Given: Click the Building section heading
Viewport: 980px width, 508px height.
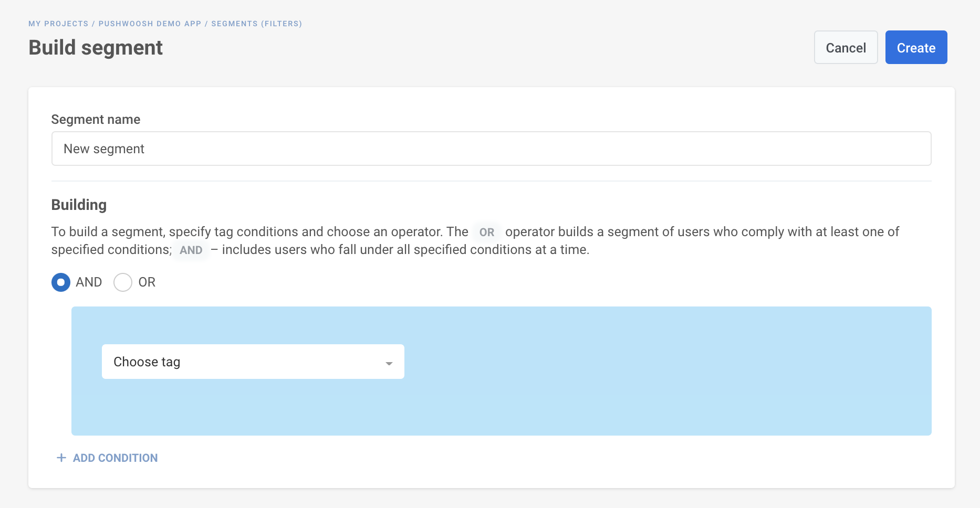Looking at the screenshot, I should point(79,205).
